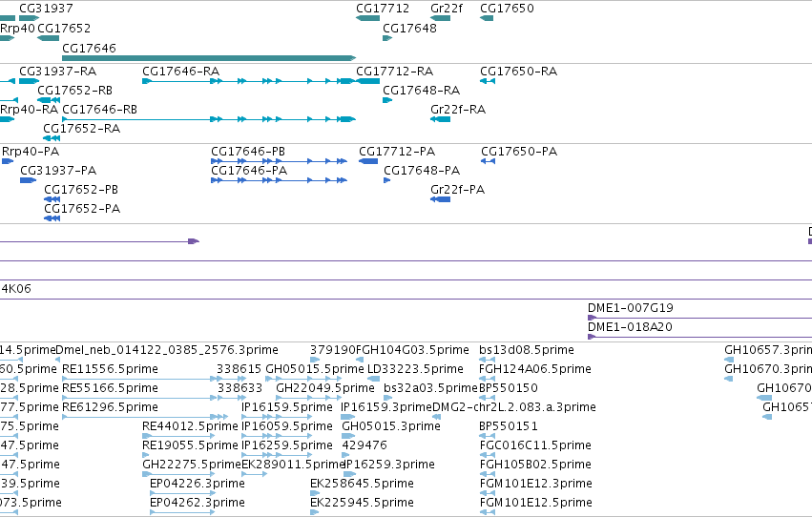Select protein Gr22f-PA
Screen dimensions: 812x517
click(440, 199)
